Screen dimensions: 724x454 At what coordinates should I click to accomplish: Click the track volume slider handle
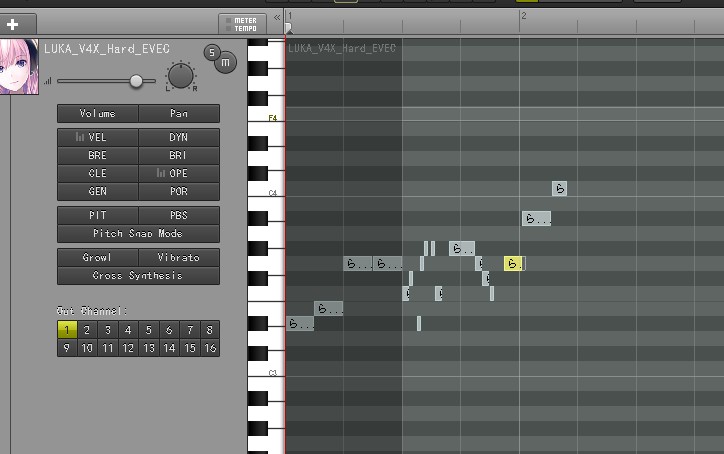click(x=136, y=81)
